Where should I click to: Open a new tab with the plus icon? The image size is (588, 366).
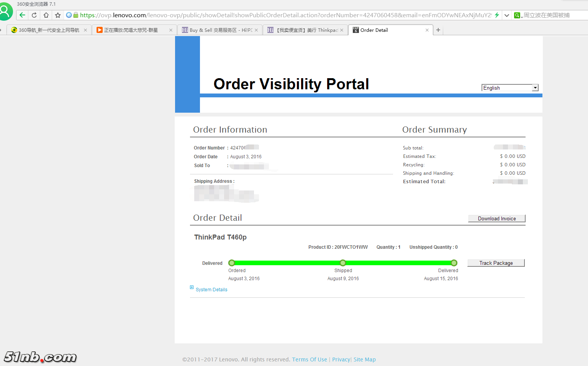click(438, 30)
